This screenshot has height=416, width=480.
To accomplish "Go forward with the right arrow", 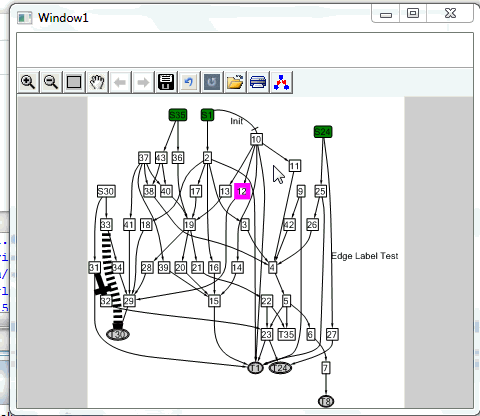I will [x=143, y=82].
